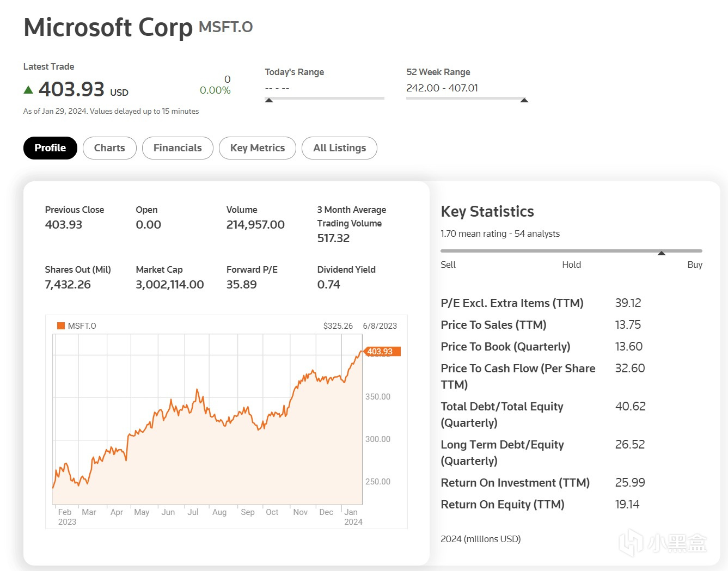Screen dimensions: 728x571
Task: Click the chart hover price $325.26
Action: click(338, 326)
